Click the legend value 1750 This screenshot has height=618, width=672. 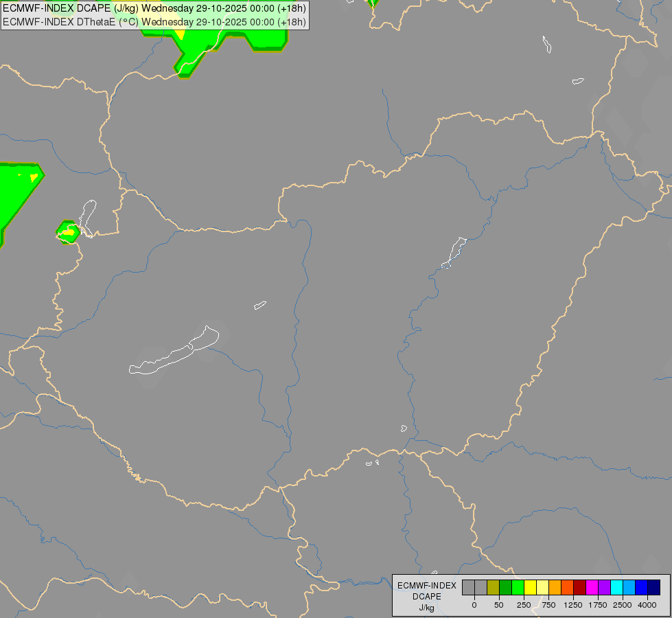coord(598,605)
